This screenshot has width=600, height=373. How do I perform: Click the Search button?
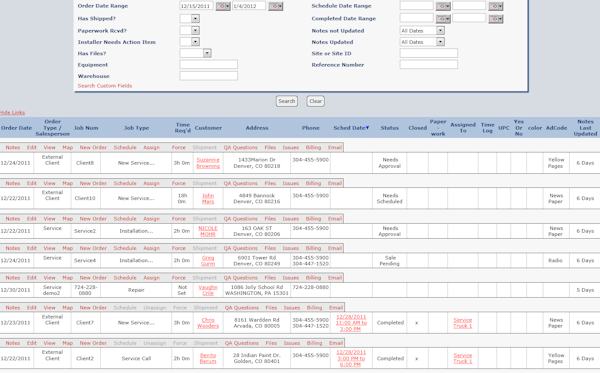pyautogui.click(x=287, y=101)
